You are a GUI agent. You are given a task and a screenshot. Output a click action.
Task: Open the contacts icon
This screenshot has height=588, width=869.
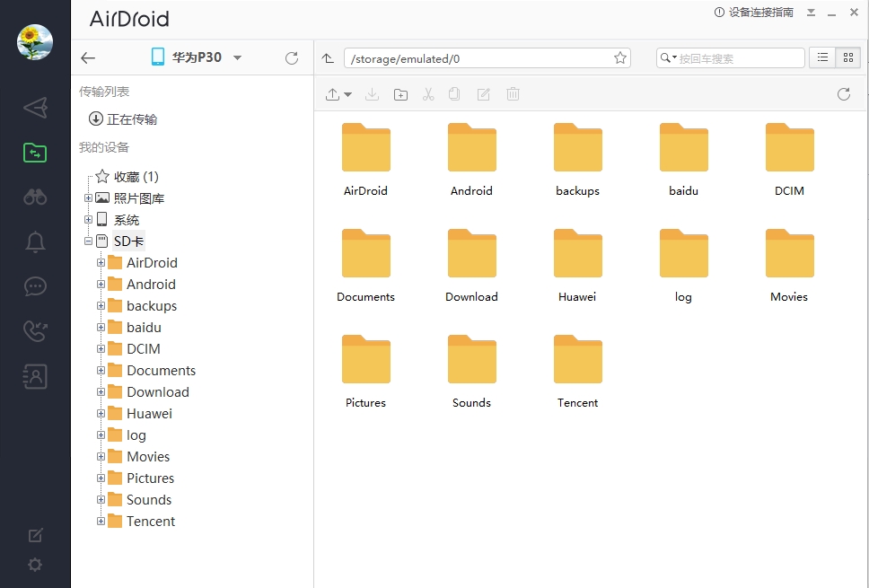coord(35,376)
